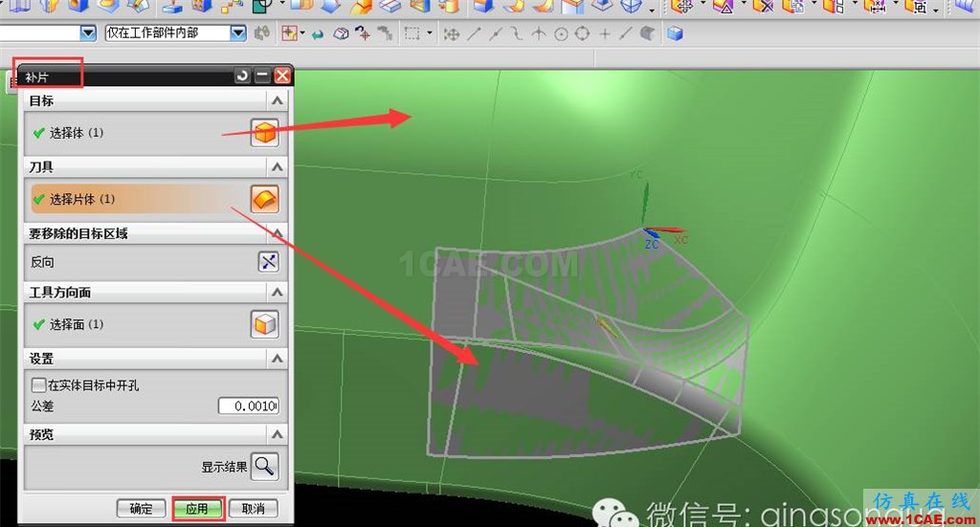Click the blue cube icon on selection bar

(675, 33)
